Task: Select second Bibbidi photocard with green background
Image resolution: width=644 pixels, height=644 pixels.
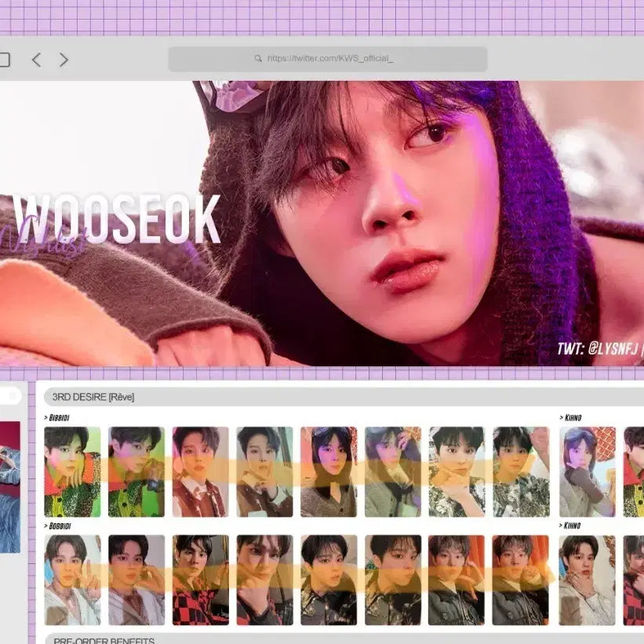Action: [x=136, y=472]
